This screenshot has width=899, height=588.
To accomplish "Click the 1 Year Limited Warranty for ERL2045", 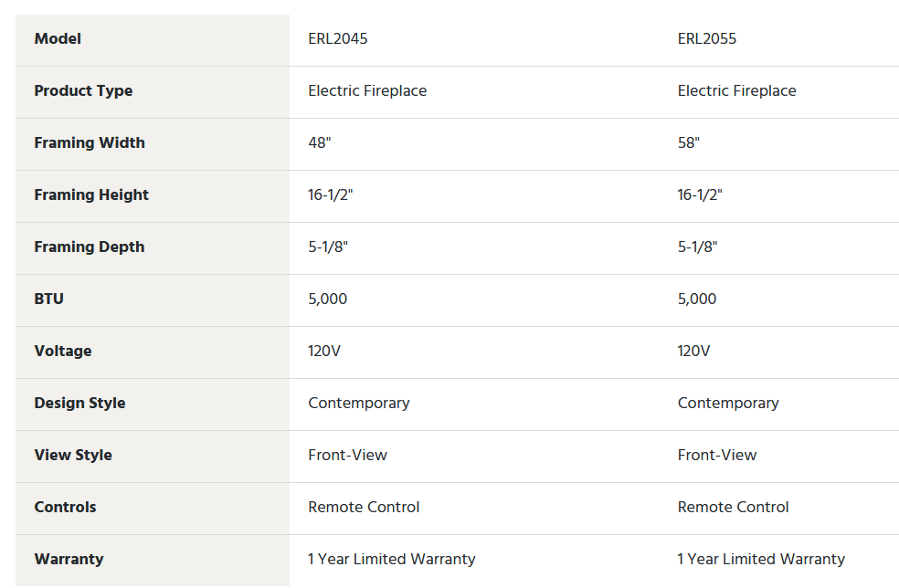I will pyautogui.click(x=392, y=560).
